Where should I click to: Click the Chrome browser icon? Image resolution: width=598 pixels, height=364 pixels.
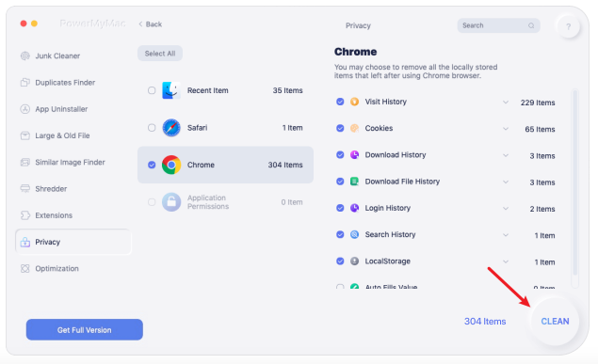(171, 165)
